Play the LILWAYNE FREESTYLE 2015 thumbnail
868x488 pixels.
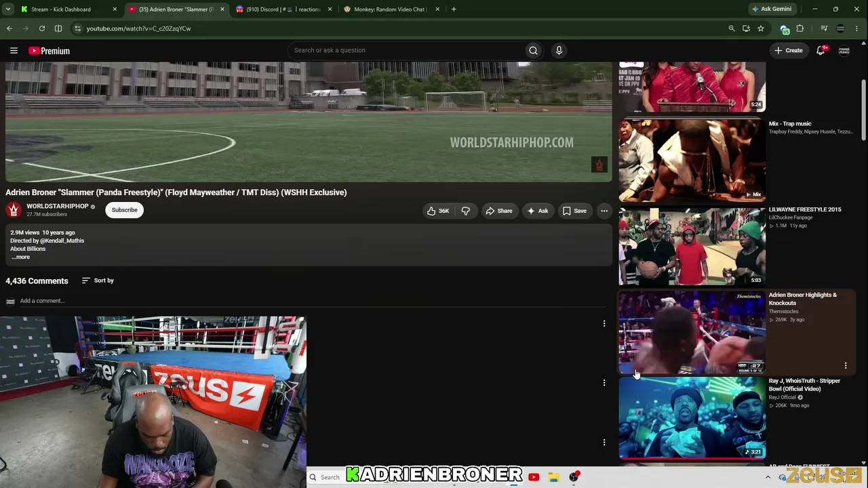click(x=692, y=245)
